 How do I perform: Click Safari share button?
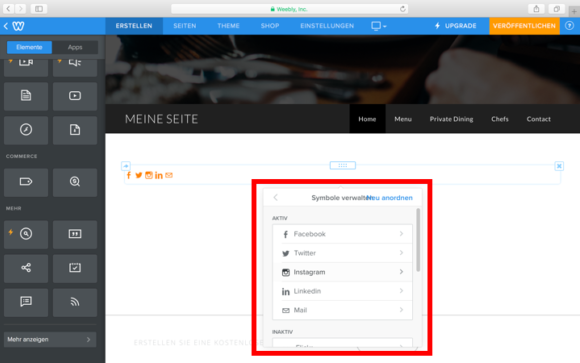click(536, 9)
